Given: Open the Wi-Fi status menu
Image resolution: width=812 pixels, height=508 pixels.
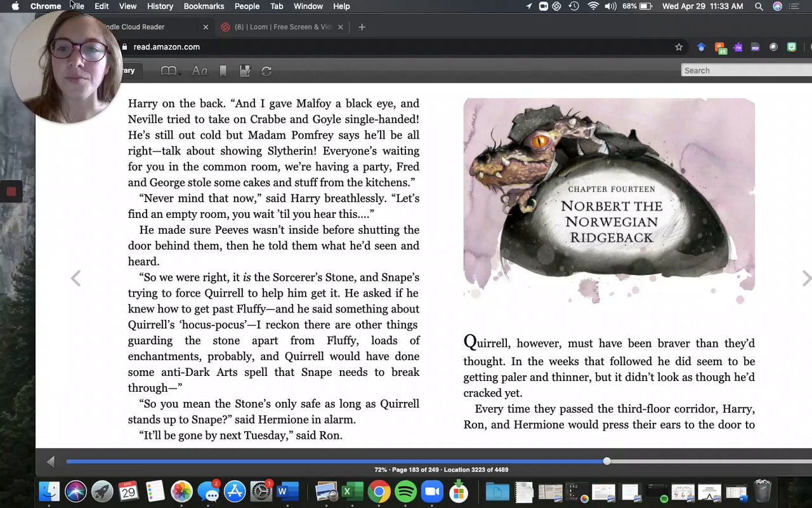Looking at the screenshot, I should pyautogui.click(x=593, y=6).
